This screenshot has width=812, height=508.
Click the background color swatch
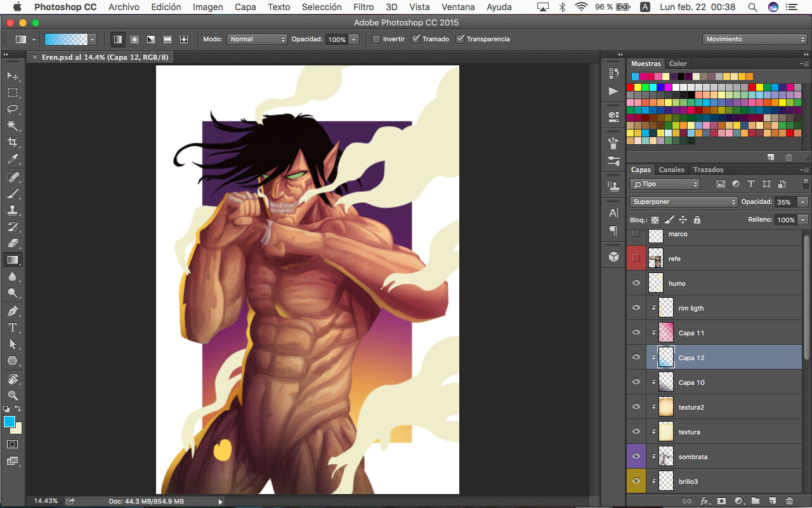(18, 429)
